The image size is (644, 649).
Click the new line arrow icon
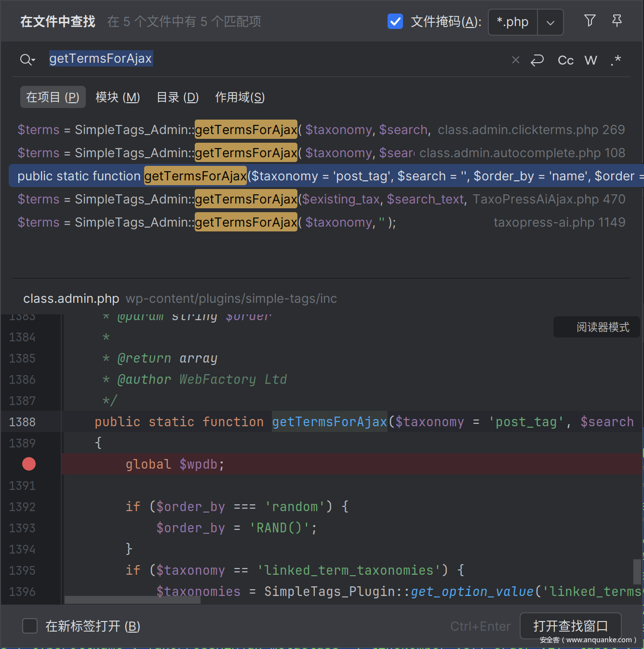tap(537, 60)
